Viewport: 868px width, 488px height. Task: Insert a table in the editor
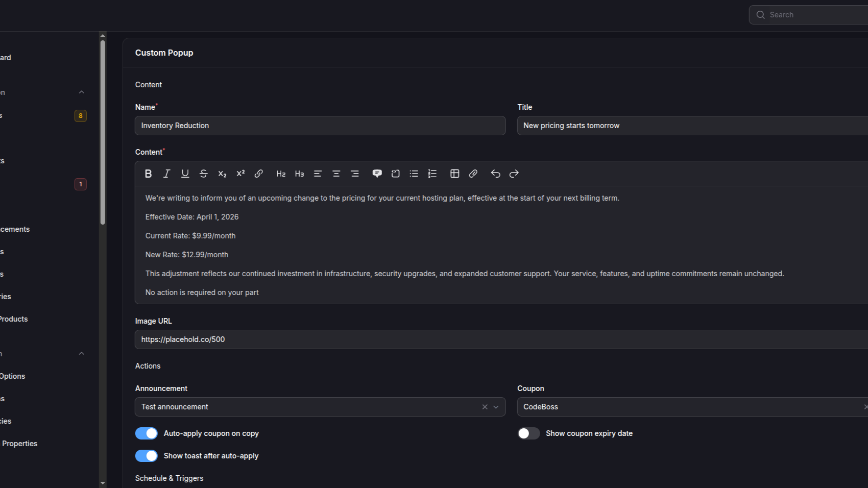pos(454,174)
